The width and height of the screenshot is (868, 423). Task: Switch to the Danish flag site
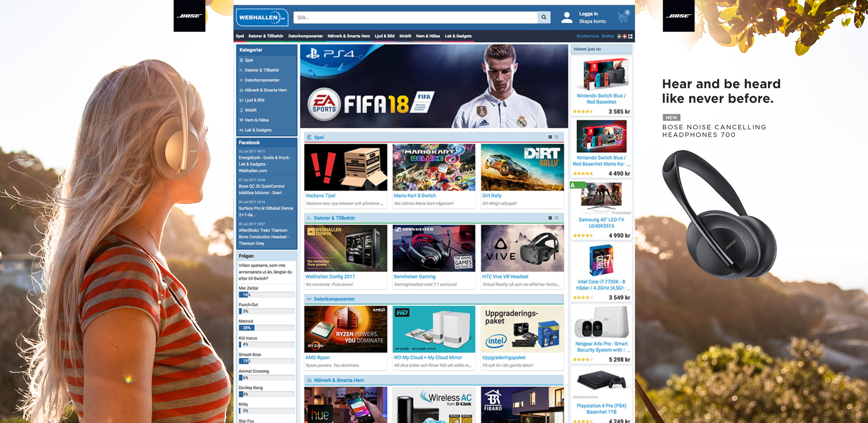625,36
